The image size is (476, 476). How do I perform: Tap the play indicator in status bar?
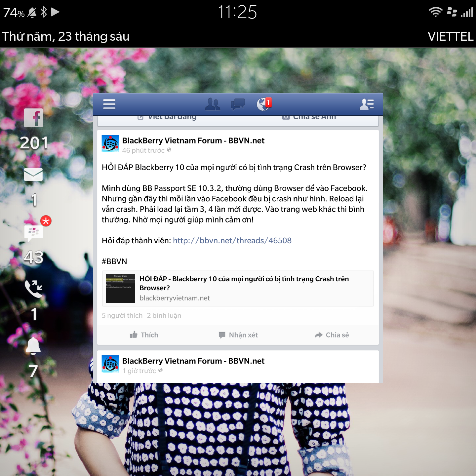coord(55,12)
